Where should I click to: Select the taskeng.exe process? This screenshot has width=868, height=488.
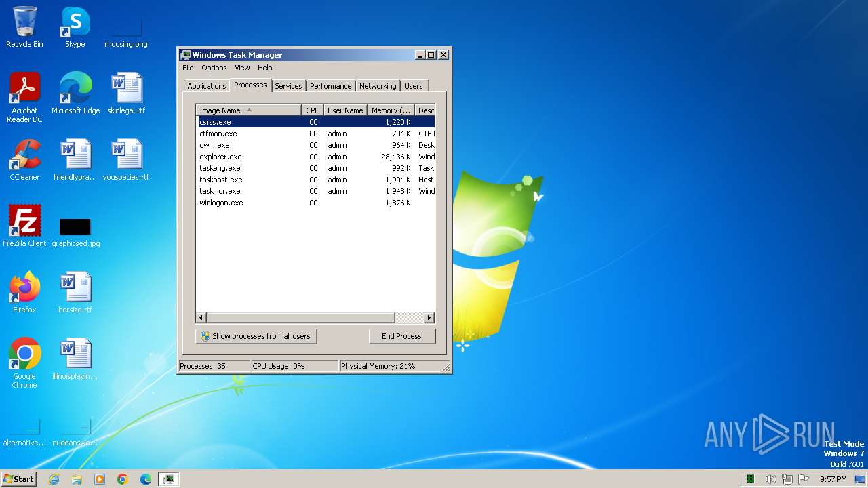(315, 168)
